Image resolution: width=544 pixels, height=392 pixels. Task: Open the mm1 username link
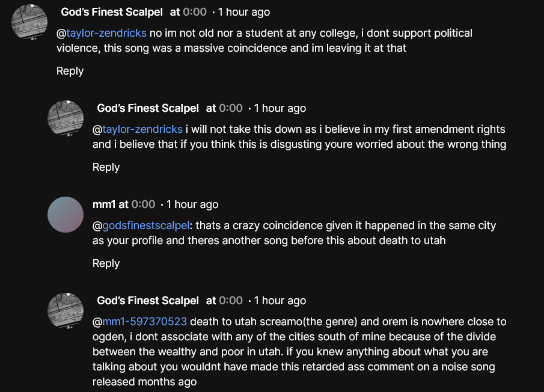pos(104,204)
